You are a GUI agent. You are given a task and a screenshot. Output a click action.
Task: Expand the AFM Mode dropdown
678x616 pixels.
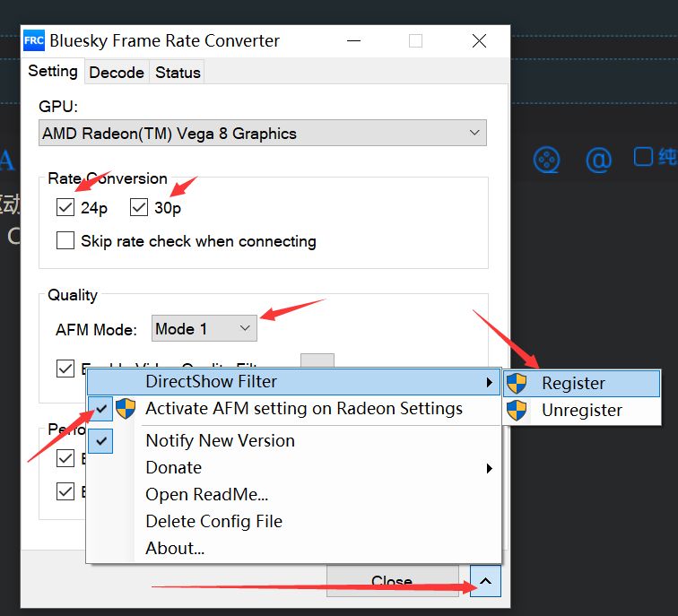204,329
